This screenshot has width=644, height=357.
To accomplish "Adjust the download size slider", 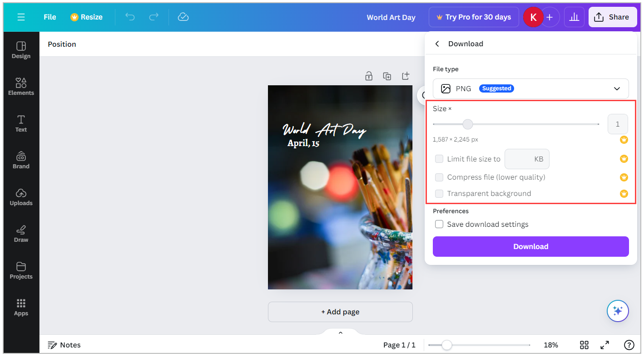I will point(468,124).
